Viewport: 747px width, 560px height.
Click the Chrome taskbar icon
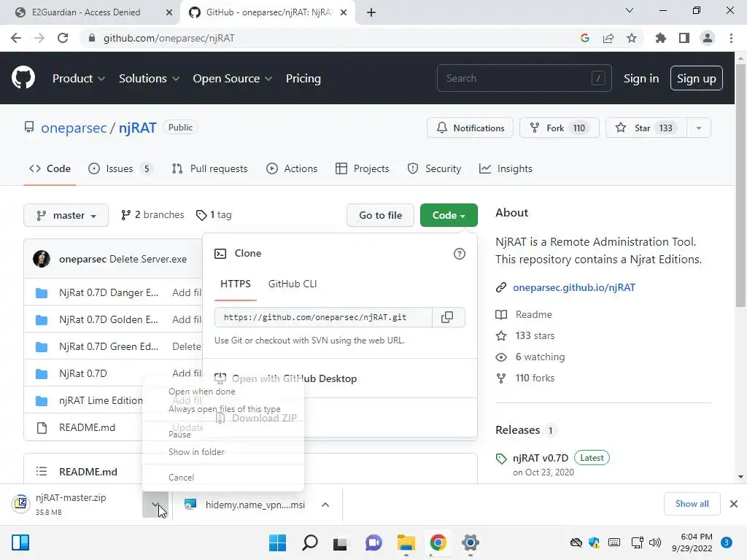pyautogui.click(x=438, y=542)
